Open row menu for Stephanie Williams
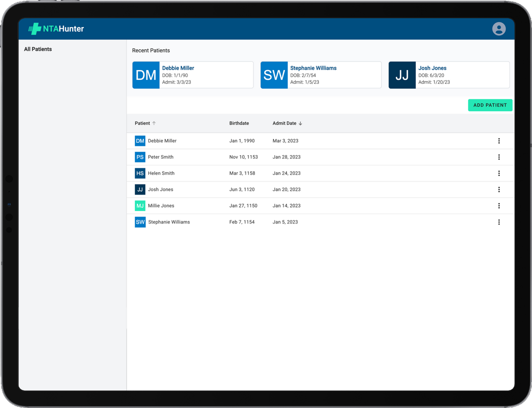 click(499, 222)
